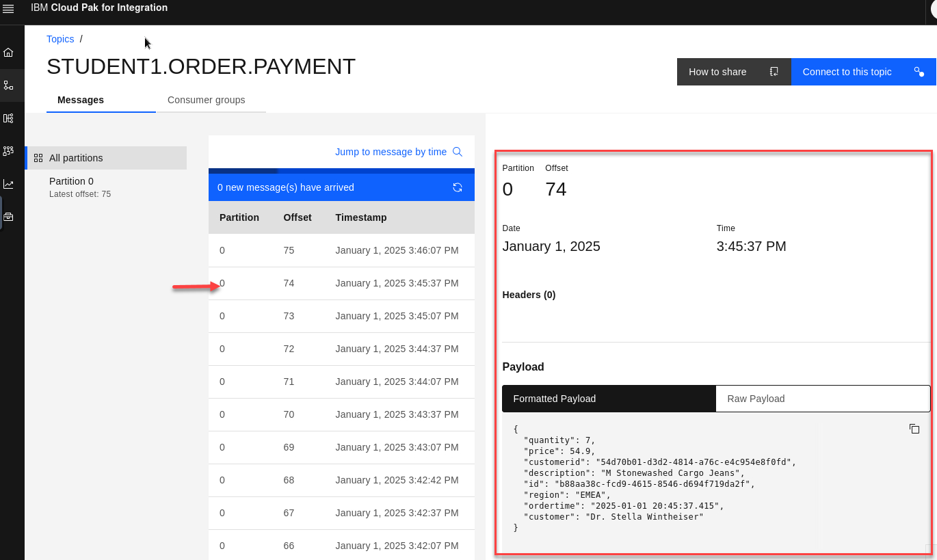The width and height of the screenshot is (937, 560).
Task: Open Topics icon in left sidebar
Action: point(8,85)
